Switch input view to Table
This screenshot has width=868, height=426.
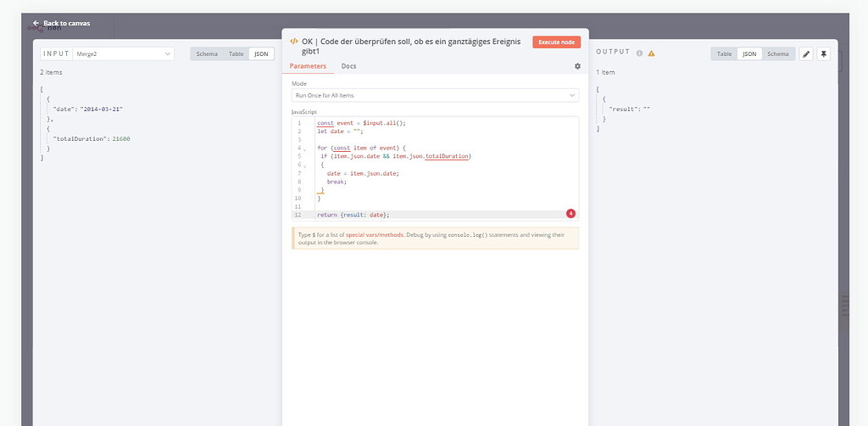[x=236, y=53]
